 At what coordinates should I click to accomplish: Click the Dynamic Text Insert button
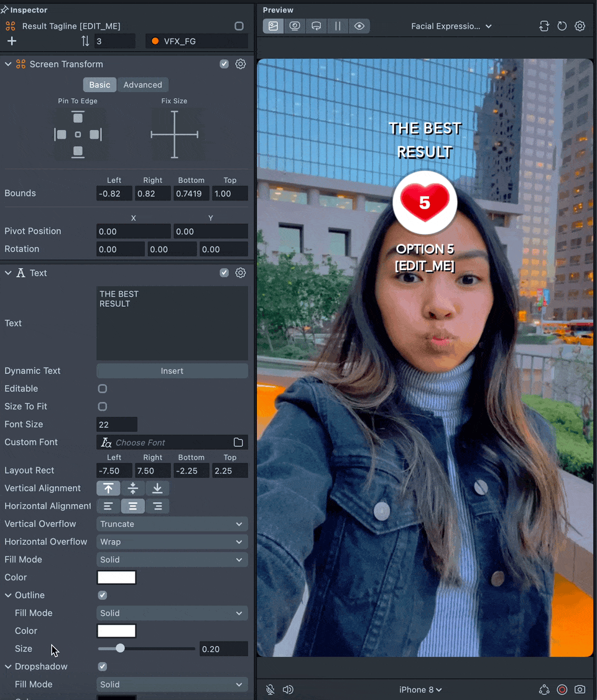pos(172,371)
